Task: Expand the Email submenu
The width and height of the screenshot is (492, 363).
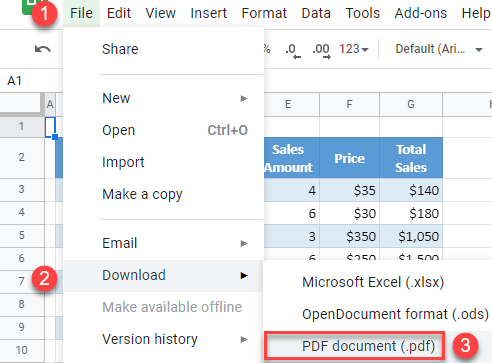Action: click(x=164, y=243)
